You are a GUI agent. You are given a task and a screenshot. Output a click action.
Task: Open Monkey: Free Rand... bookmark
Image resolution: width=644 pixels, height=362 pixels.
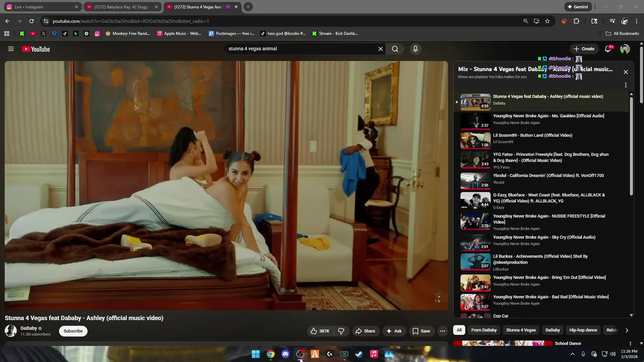(127, 34)
